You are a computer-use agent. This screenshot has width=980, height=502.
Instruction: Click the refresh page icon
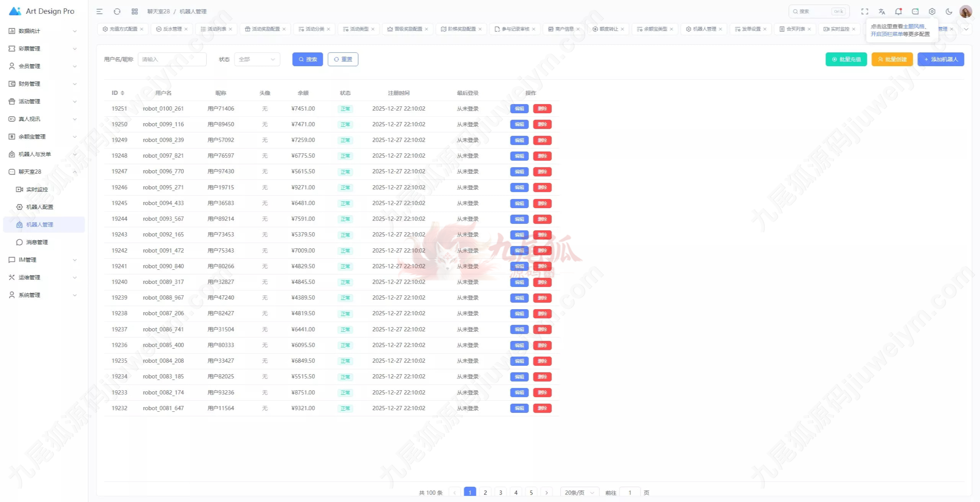click(x=117, y=11)
